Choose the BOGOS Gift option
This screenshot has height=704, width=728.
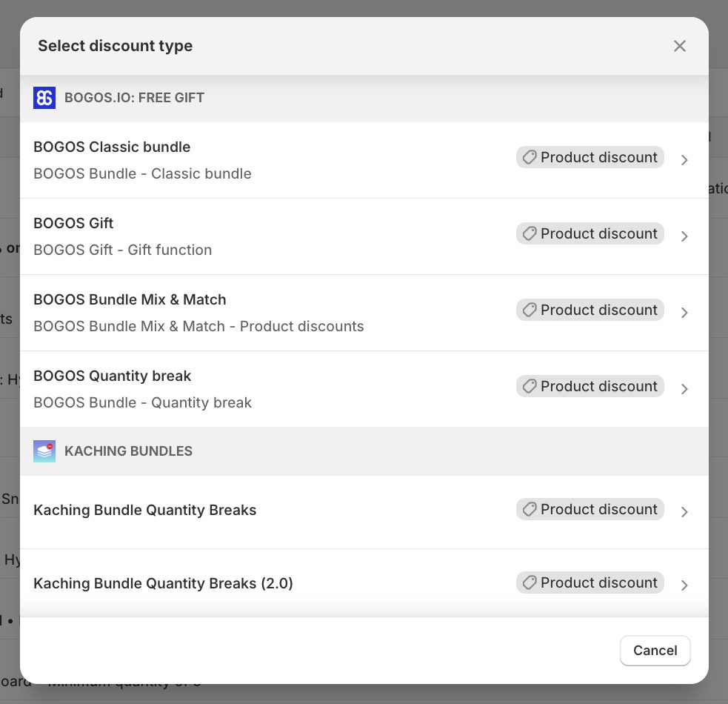click(x=73, y=224)
